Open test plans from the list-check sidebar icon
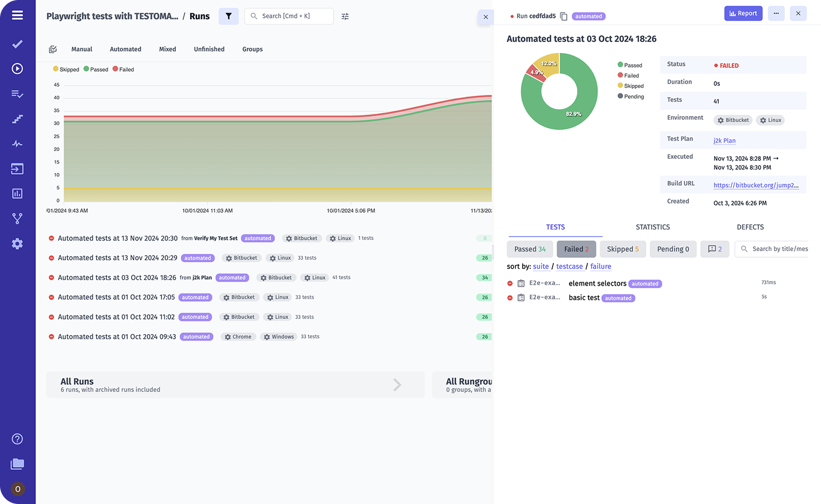Screen dimensions: 821x504 [x=17, y=94]
